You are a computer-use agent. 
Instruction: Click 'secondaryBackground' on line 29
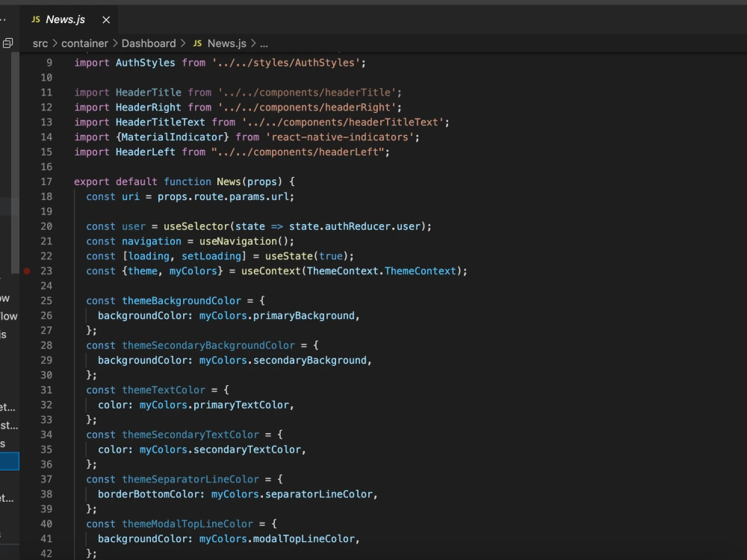tap(310, 360)
